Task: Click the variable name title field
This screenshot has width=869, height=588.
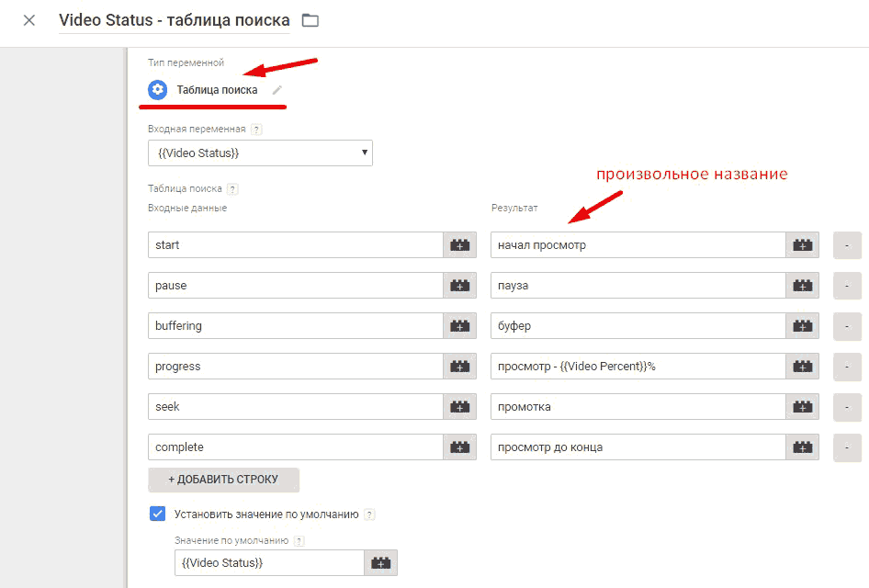Action: coord(174,20)
